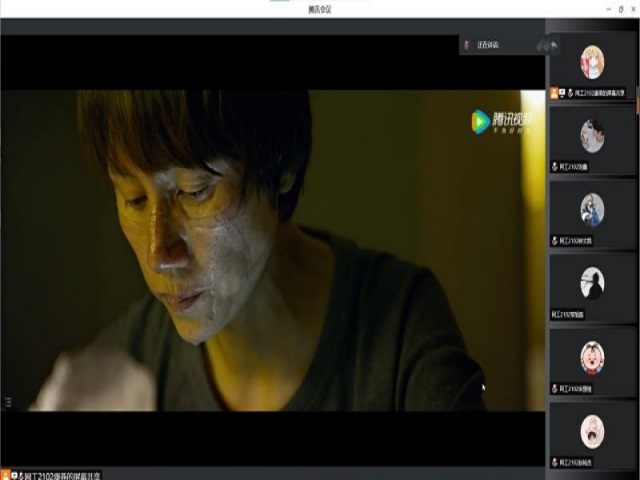Click the microphone icon on the last participant tile
640x480 pixels.
(x=555, y=462)
